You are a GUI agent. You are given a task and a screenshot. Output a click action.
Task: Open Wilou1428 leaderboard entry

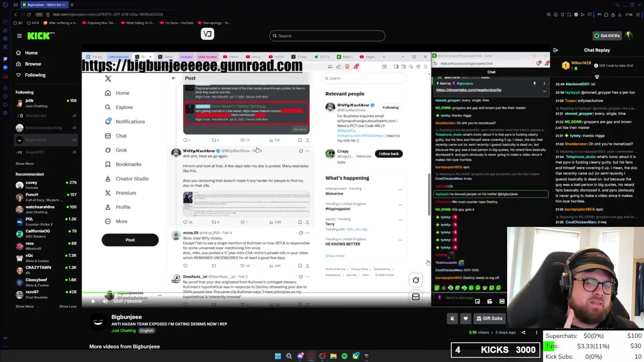578,65
